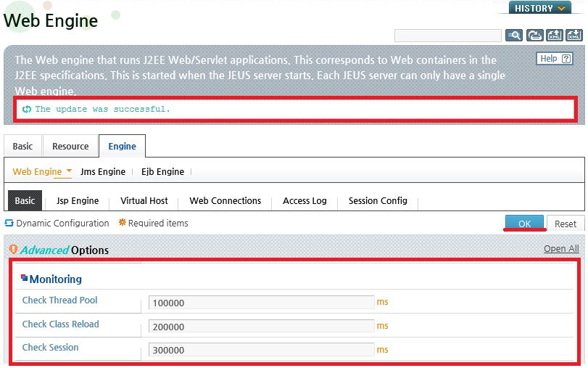The image size is (588, 368).
Task: Select the Engine tab
Action: [123, 146]
